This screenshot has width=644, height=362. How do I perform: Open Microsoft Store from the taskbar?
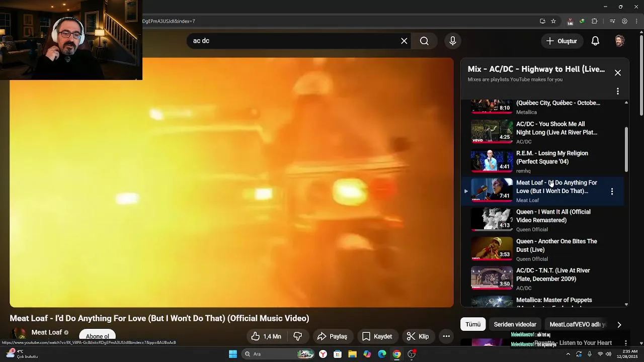[x=338, y=354]
